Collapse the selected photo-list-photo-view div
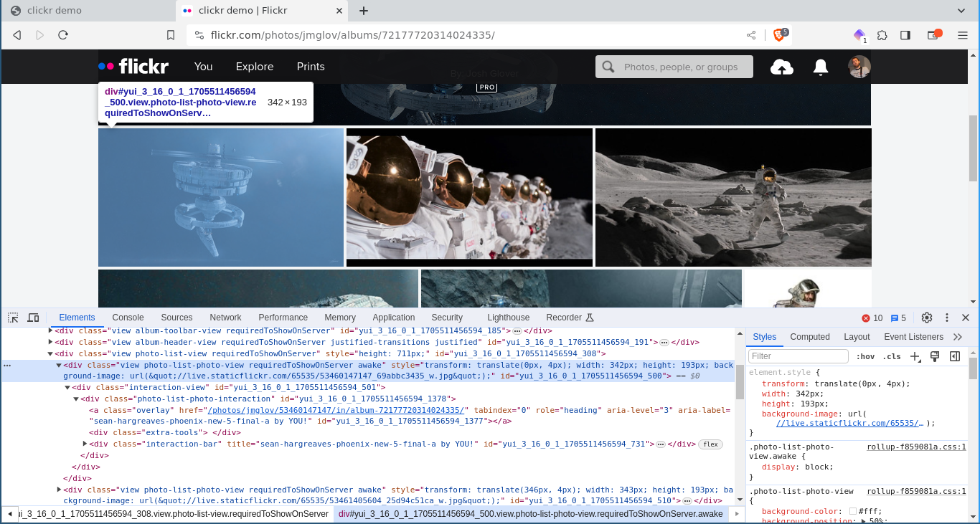This screenshot has height=524, width=980. tap(59, 365)
